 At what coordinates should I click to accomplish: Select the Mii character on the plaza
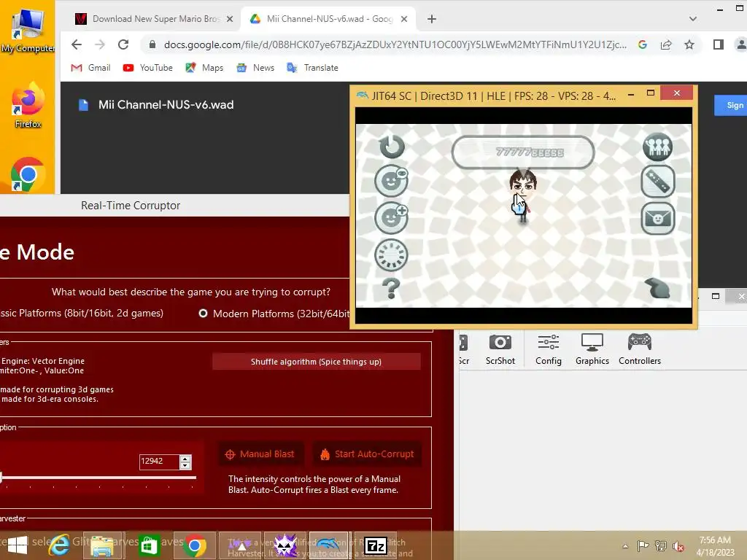coord(522,196)
